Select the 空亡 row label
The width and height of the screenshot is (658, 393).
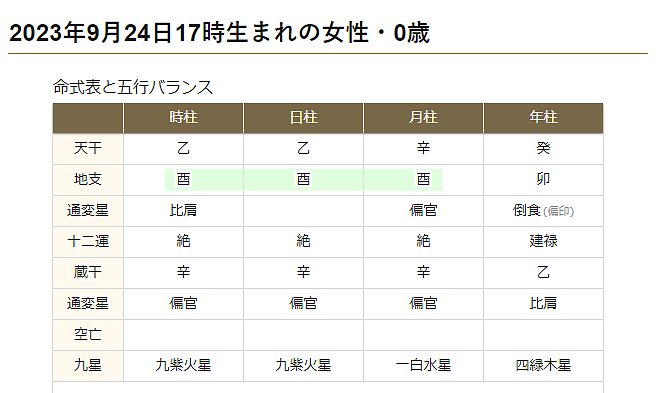pyautogui.click(x=88, y=335)
